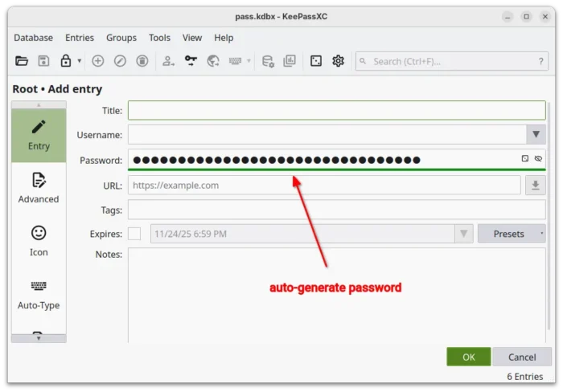Open database with the folder icon

[22, 61]
